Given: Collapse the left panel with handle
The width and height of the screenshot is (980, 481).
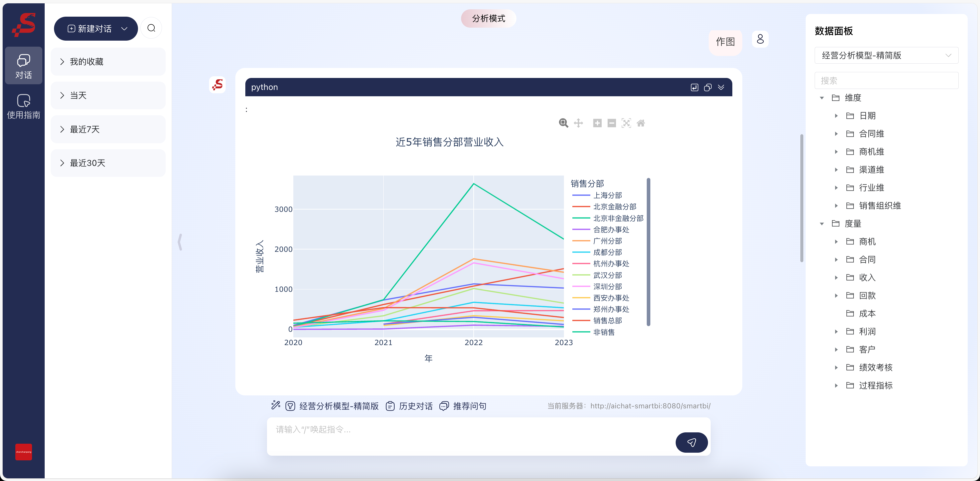Looking at the screenshot, I should coord(180,242).
